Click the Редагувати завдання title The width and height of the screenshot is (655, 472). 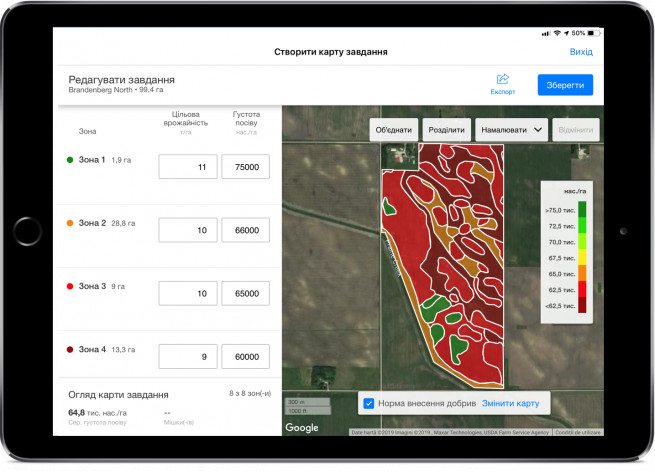(x=122, y=79)
